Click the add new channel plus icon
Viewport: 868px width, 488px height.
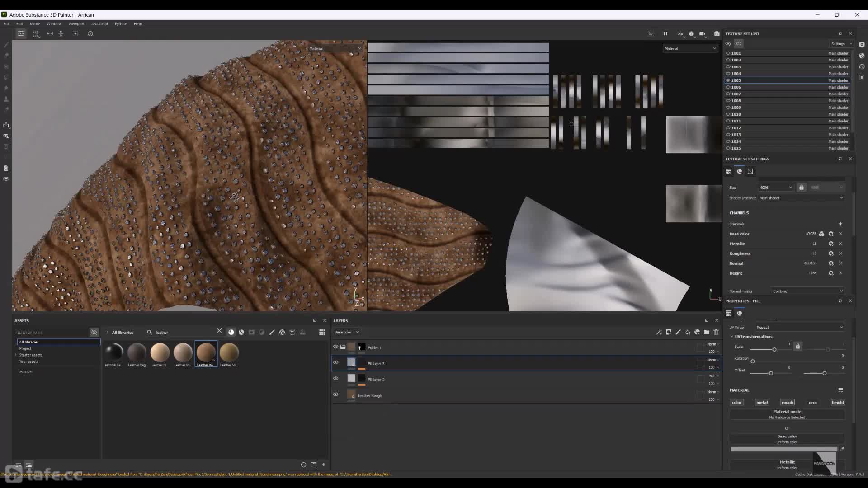(840, 224)
